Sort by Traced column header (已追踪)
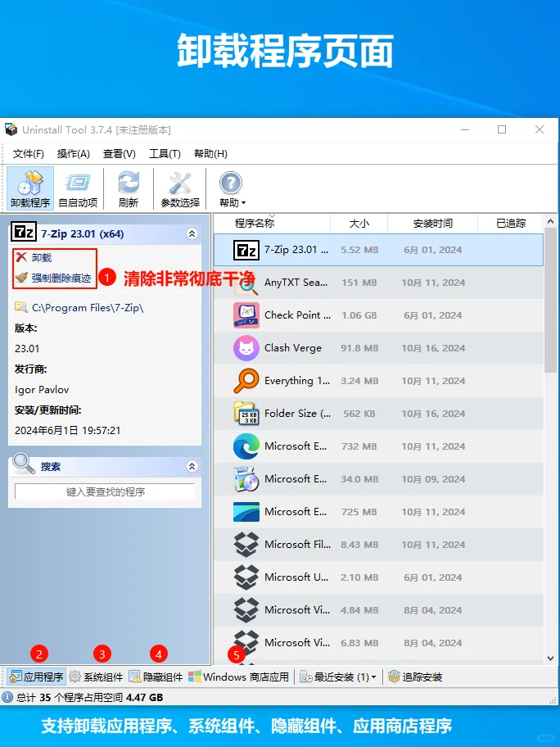 [511, 223]
